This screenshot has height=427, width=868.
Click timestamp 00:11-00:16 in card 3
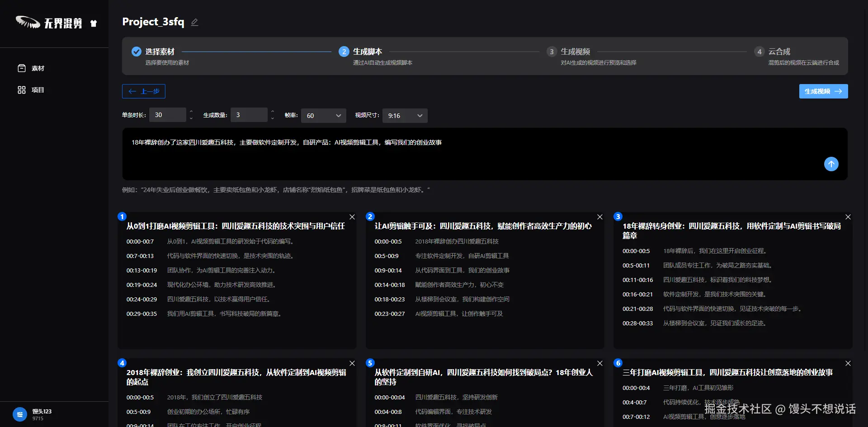point(638,280)
